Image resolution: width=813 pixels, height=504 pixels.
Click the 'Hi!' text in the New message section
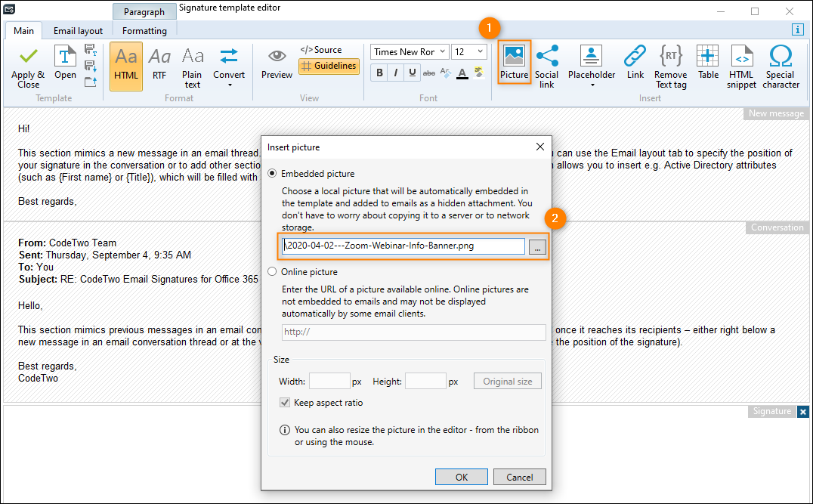[x=24, y=128]
